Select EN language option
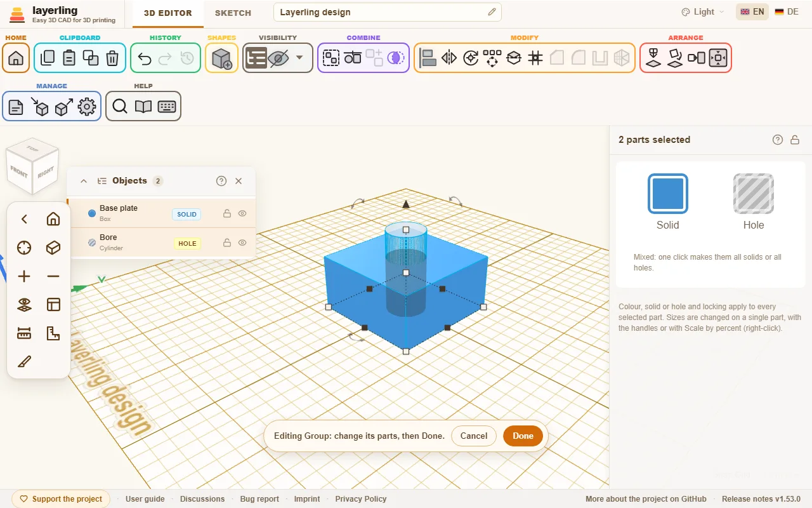Image resolution: width=812 pixels, height=508 pixels. (x=752, y=12)
